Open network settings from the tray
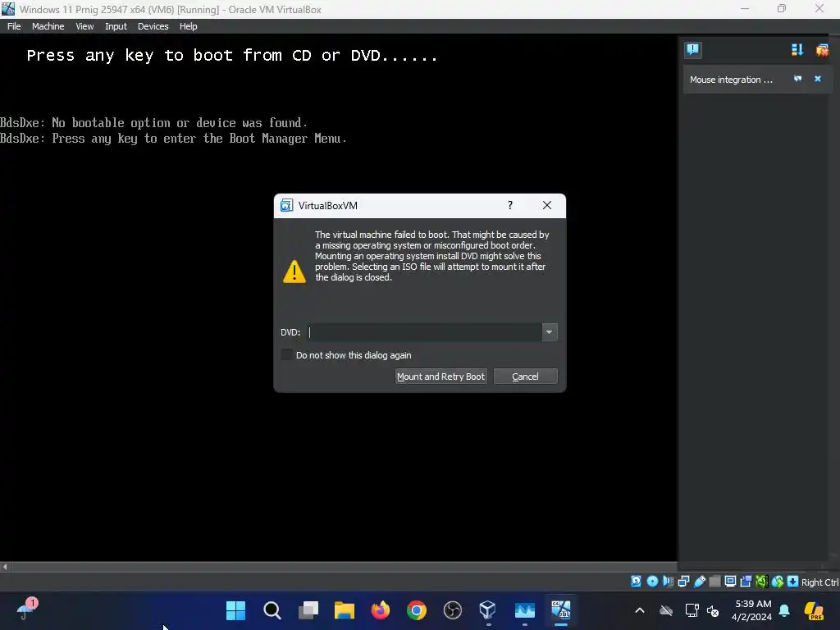The height and width of the screenshot is (630, 840). click(692, 610)
